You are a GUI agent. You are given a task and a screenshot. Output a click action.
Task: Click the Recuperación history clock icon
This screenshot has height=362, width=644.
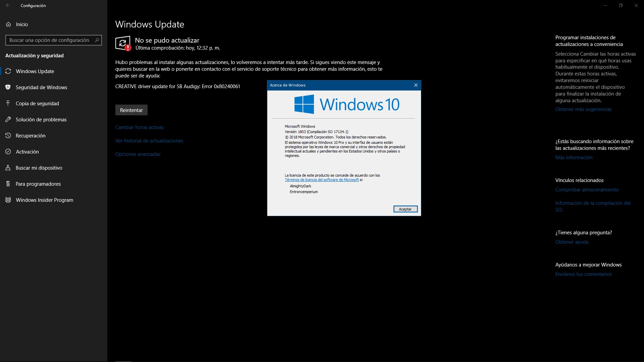pos(8,135)
